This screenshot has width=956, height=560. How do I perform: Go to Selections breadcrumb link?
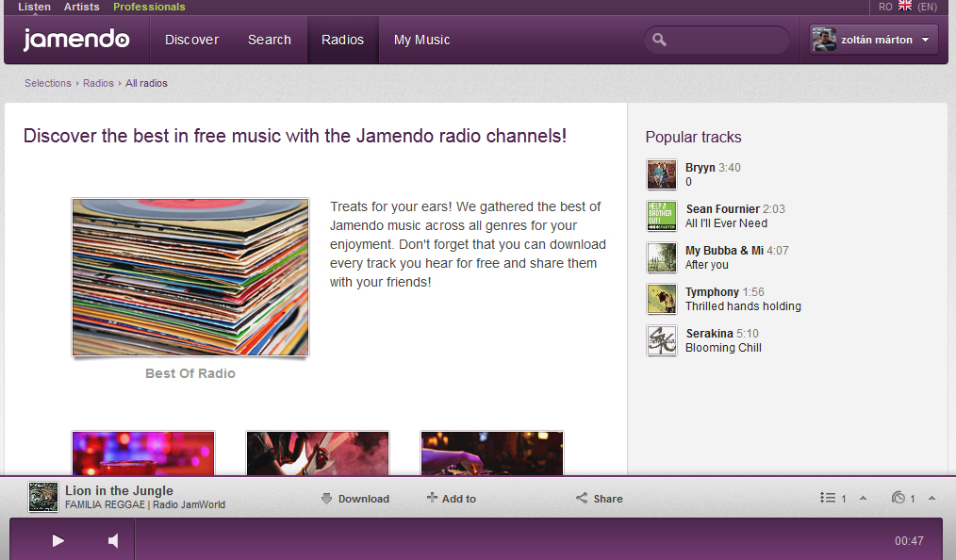click(x=47, y=83)
